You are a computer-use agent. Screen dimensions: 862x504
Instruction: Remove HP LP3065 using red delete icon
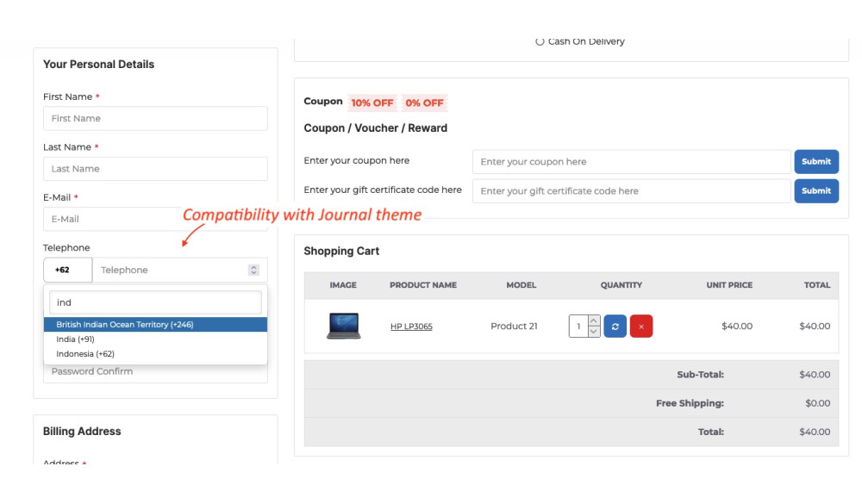coord(641,327)
